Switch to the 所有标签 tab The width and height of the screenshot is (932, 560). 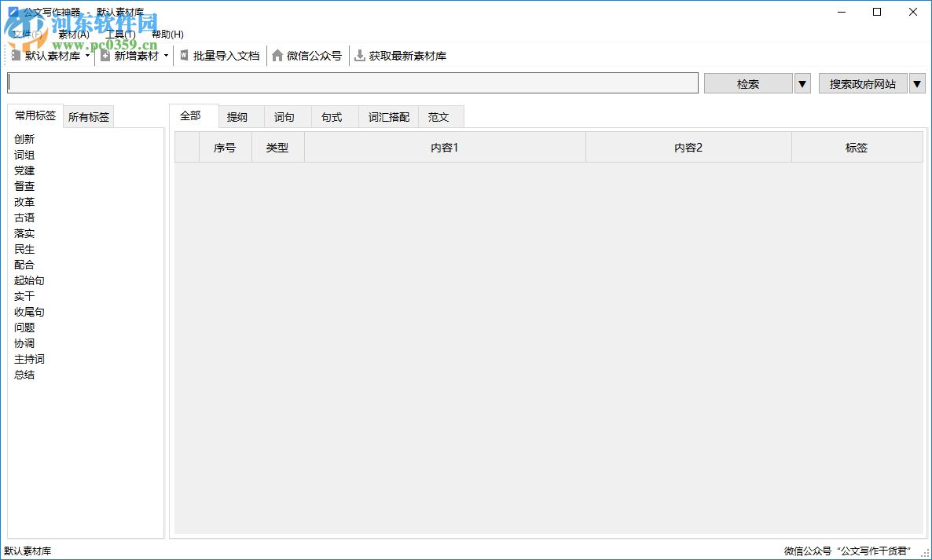point(89,117)
